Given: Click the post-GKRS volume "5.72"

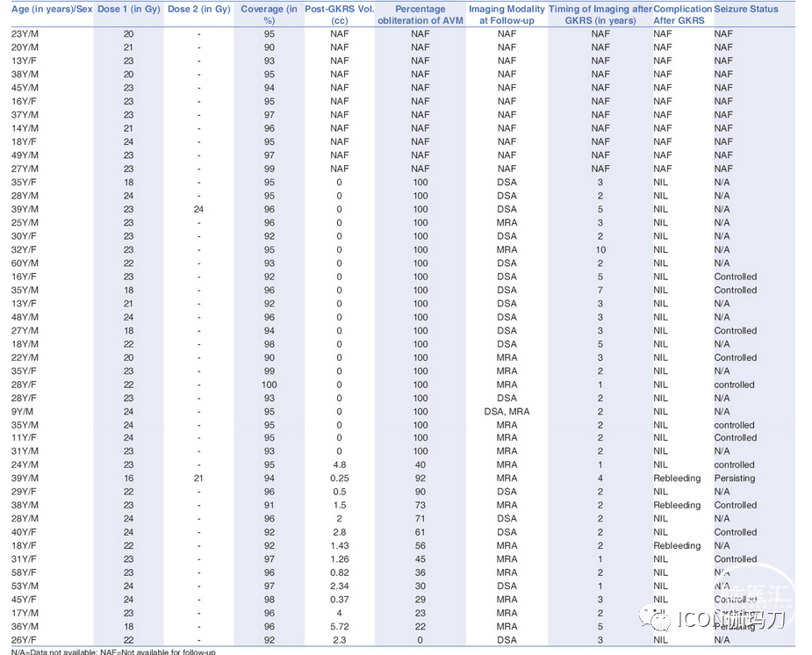Looking at the screenshot, I should tap(339, 627).
